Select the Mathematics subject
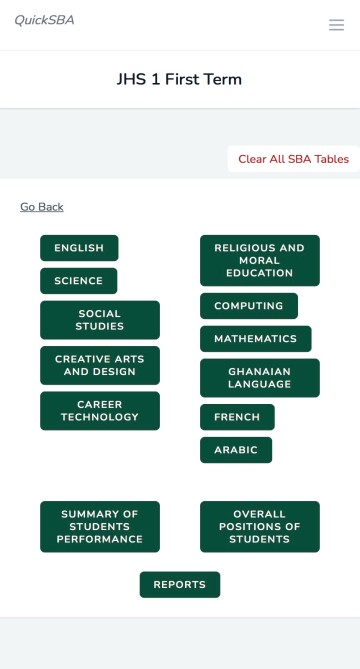Image resolution: width=360 pixels, height=669 pixels. 255,339
